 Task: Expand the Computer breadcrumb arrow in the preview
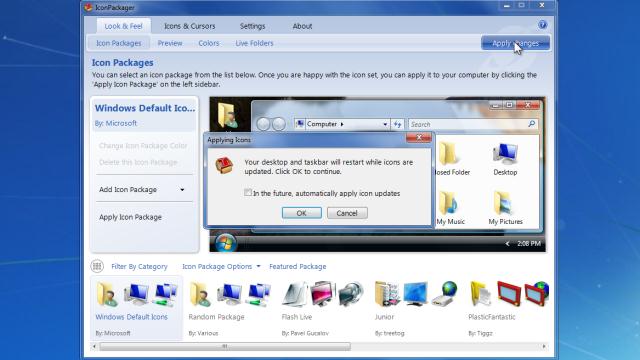coord(342,124)
